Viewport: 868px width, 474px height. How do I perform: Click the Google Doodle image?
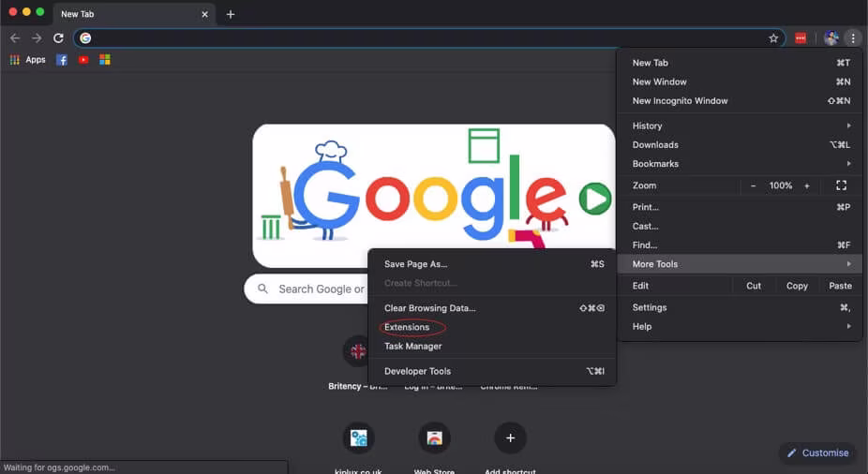pos(434,196)
